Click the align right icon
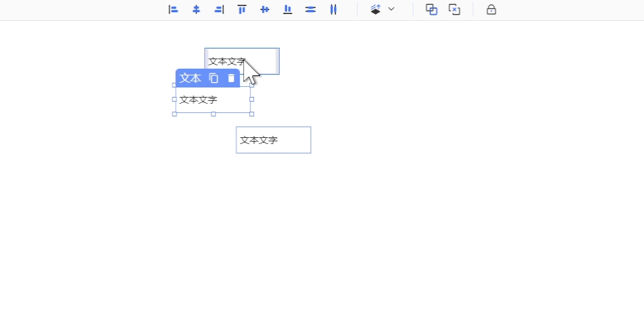Image resolution: width=644 pixels, height=323 pixels. 219,9
